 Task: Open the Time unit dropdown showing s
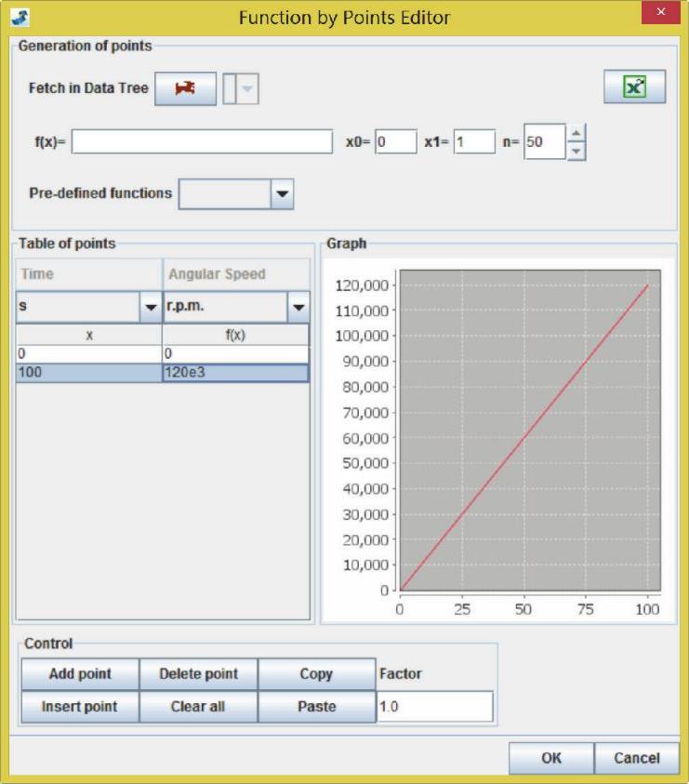click(x=149, y=307)
